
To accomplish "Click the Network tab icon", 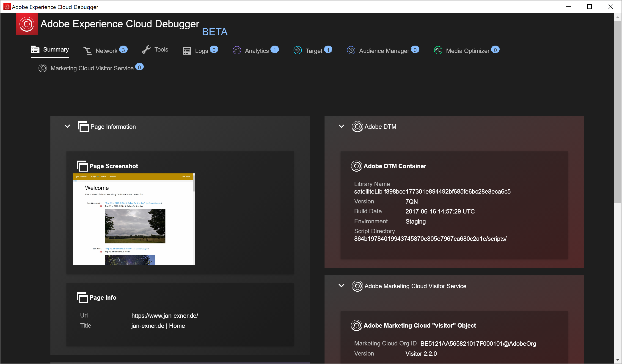I will pyautogui.click(x=88, y=51).
